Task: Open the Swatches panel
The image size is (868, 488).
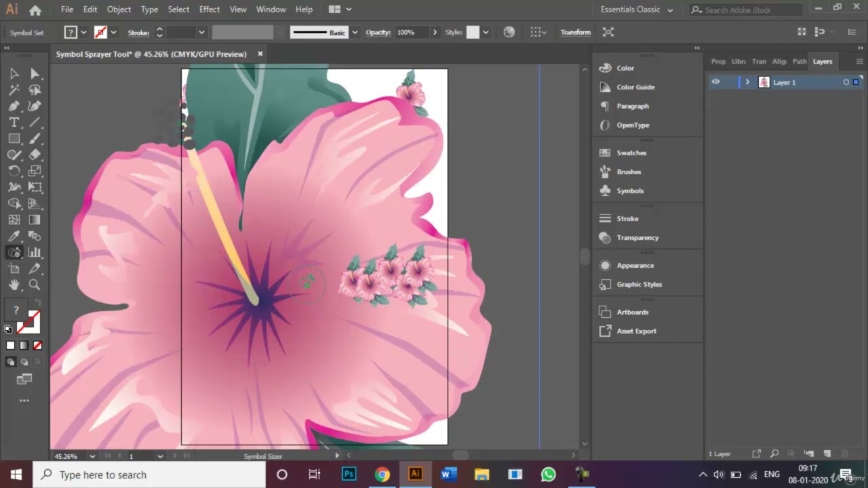Action: (631, 153)
